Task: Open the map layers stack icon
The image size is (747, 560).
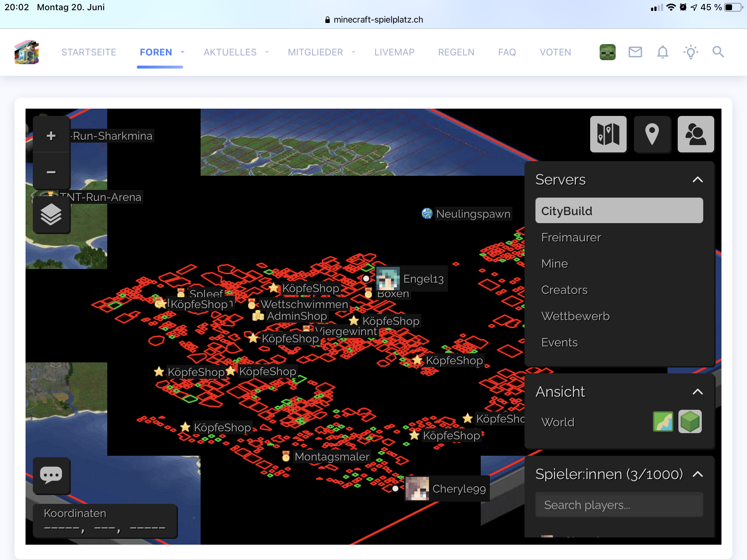Action: pyautogui.click(x=51, y=214)
